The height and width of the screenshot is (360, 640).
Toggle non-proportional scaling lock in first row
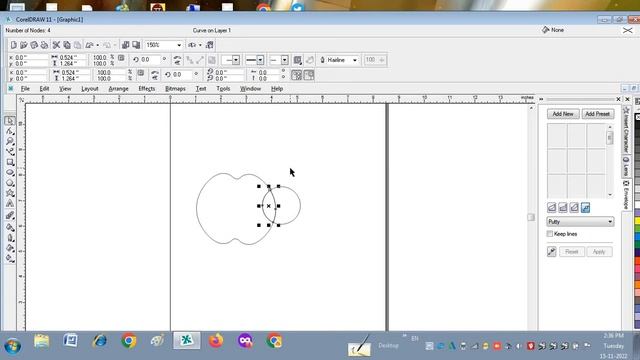tap(121, 58)
